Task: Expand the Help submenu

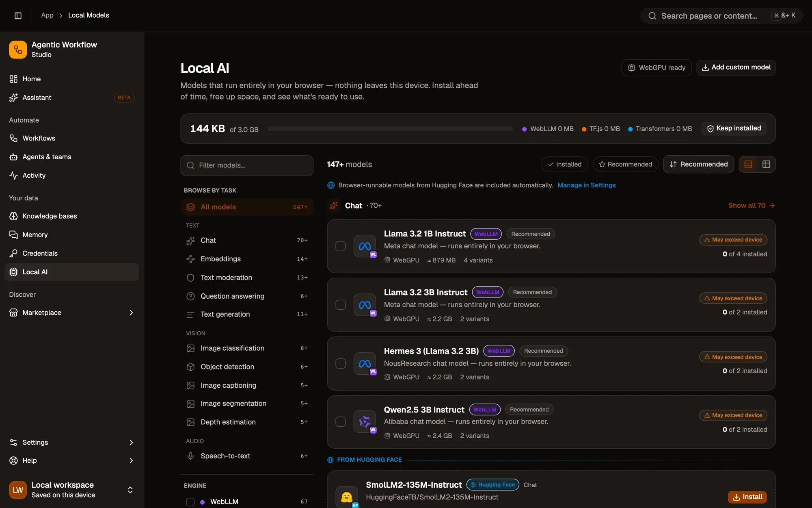Action: point(131,460)
